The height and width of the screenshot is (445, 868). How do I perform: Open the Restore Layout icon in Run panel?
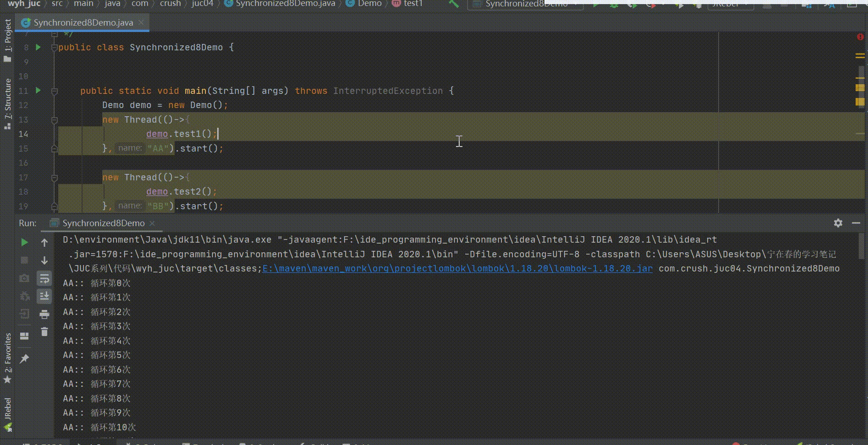[x=24, y=336]
